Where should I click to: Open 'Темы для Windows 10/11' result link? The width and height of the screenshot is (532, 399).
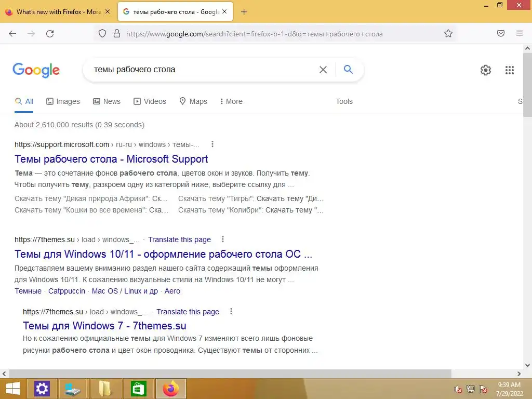tap(163, 254)
